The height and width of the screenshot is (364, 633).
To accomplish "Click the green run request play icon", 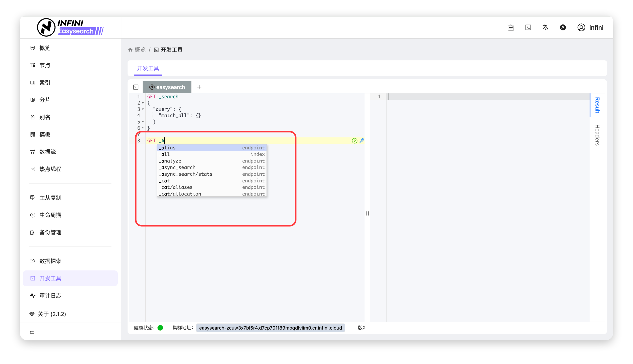I will pos(354,141).
